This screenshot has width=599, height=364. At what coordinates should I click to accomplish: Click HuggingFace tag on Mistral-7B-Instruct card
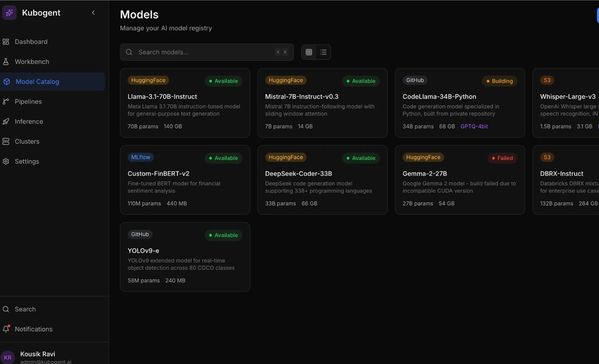[x=286, y=80]
